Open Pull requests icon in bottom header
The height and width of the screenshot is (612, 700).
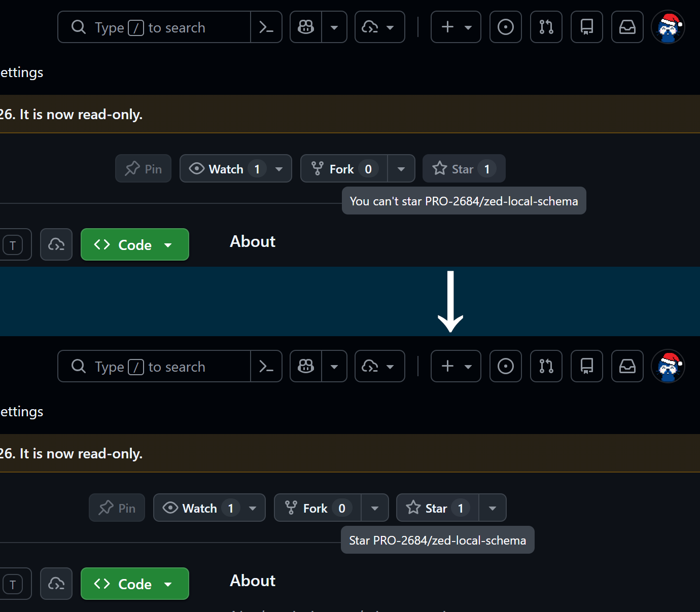pos(546,366)
